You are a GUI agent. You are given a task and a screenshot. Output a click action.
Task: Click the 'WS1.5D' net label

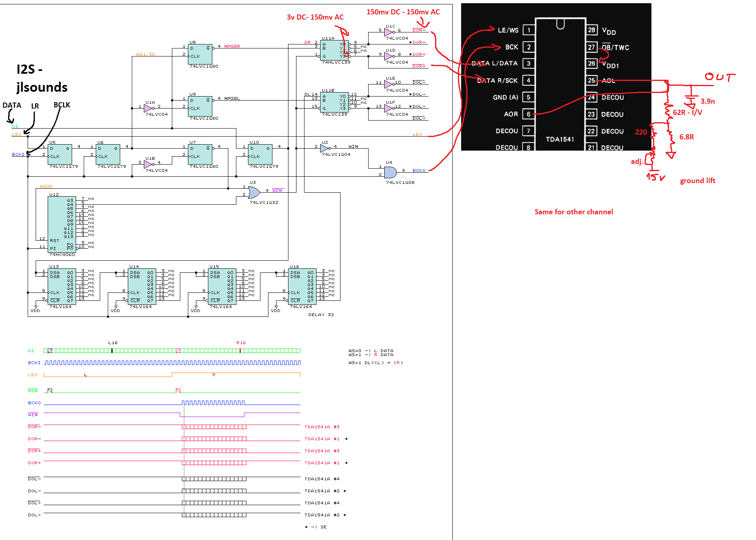click(x=146, y=54)
